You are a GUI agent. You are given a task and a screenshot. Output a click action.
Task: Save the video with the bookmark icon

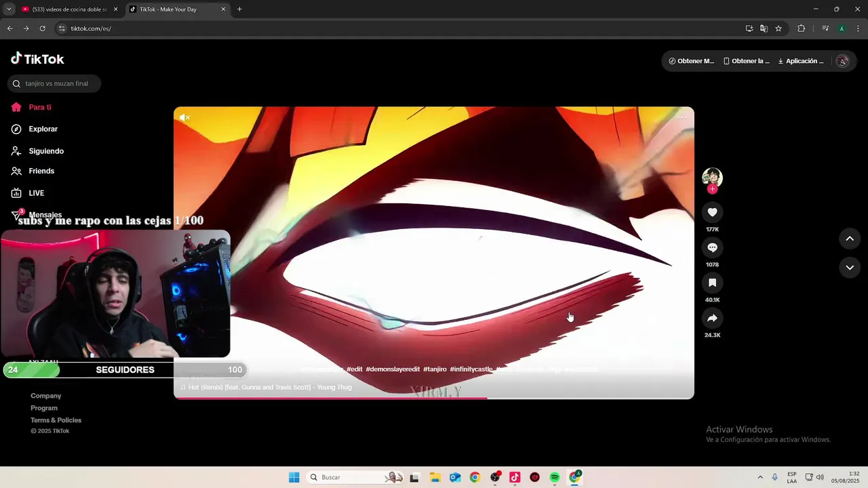(x=712, y=283)
